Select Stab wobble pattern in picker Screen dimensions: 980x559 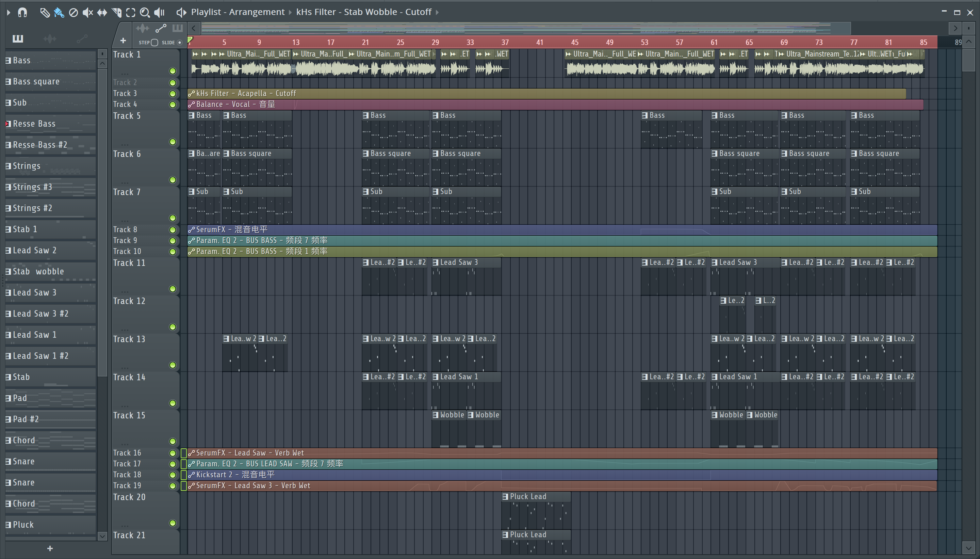point(38,271)
